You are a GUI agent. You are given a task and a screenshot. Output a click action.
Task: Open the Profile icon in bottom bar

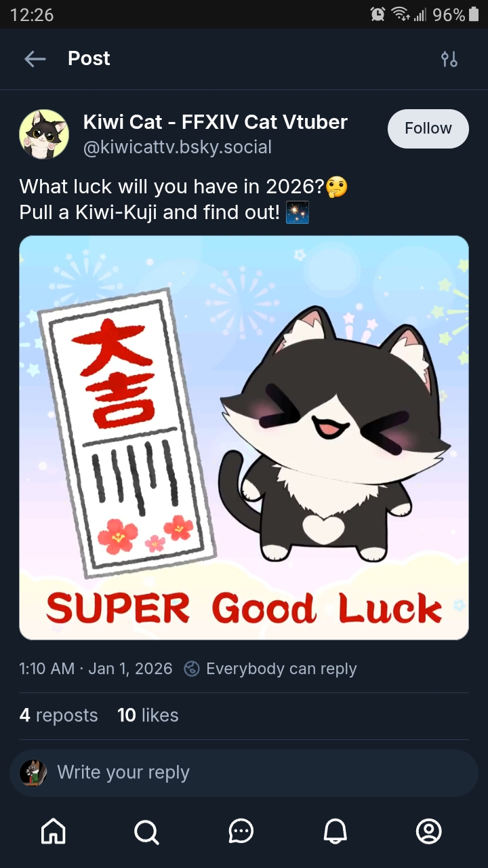428,831
